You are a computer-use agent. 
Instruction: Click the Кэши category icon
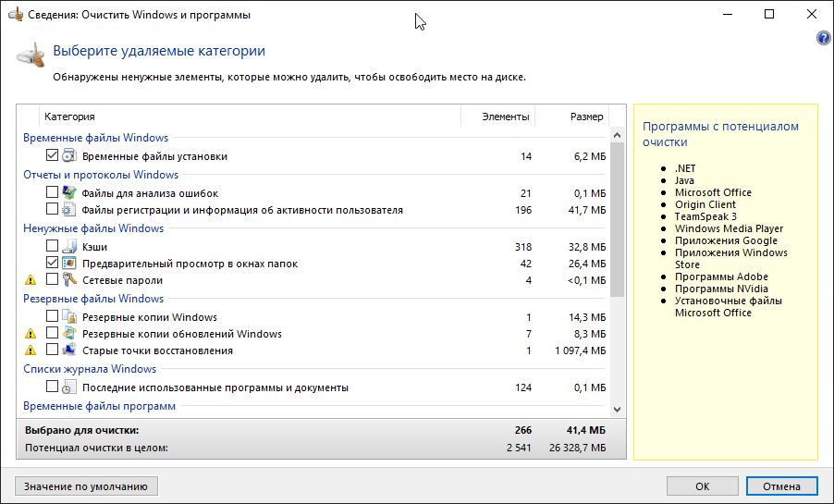(x=69, y=247)
